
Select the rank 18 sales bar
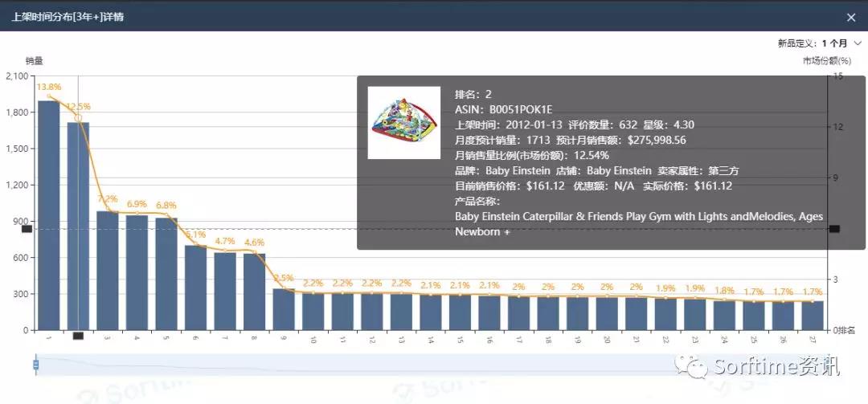pyautogui.click(x=548, y=313)
